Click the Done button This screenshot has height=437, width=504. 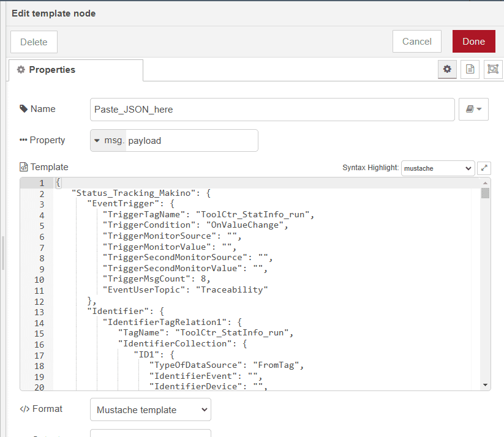click(473, 41)
